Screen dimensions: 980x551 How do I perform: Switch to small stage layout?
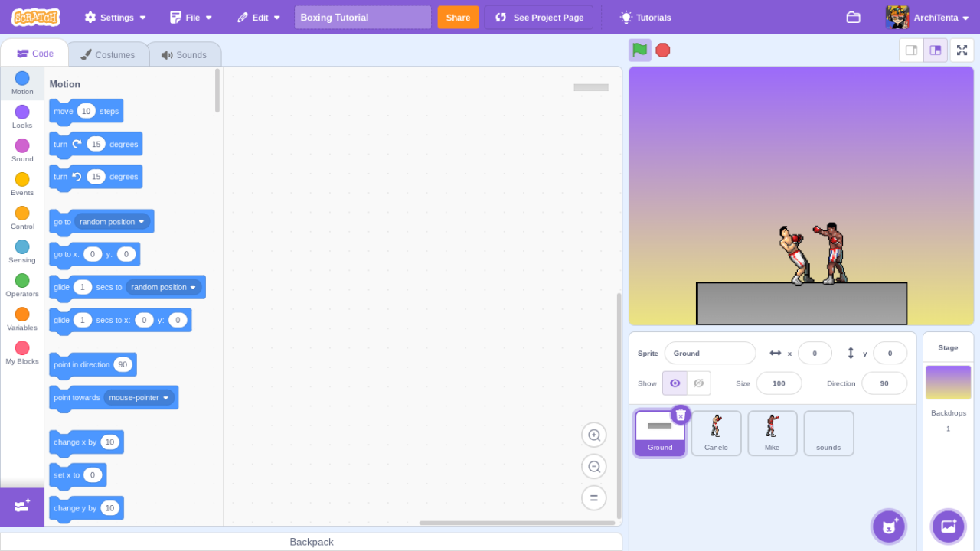click(x=911, y=51)
